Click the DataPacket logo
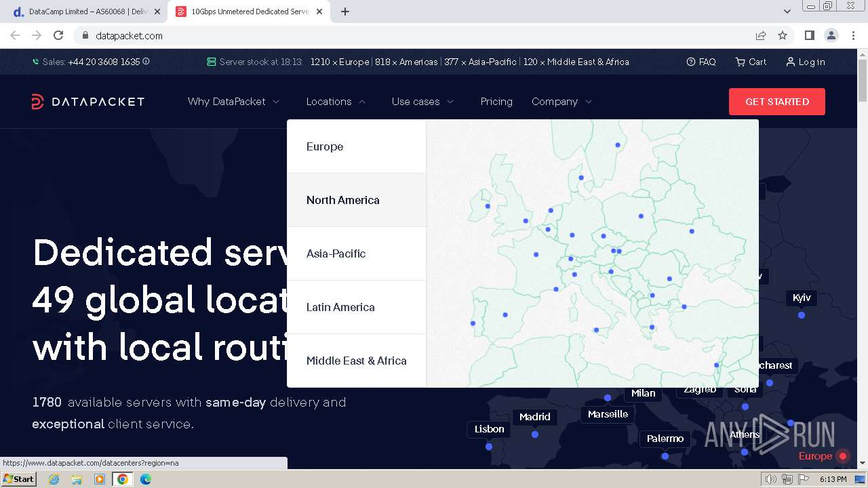 pyautogui.click(x=87, y=102)
